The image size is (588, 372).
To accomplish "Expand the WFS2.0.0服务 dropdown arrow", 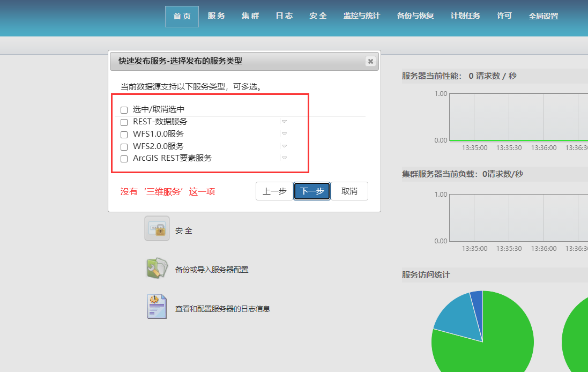I will coord(284,146).
